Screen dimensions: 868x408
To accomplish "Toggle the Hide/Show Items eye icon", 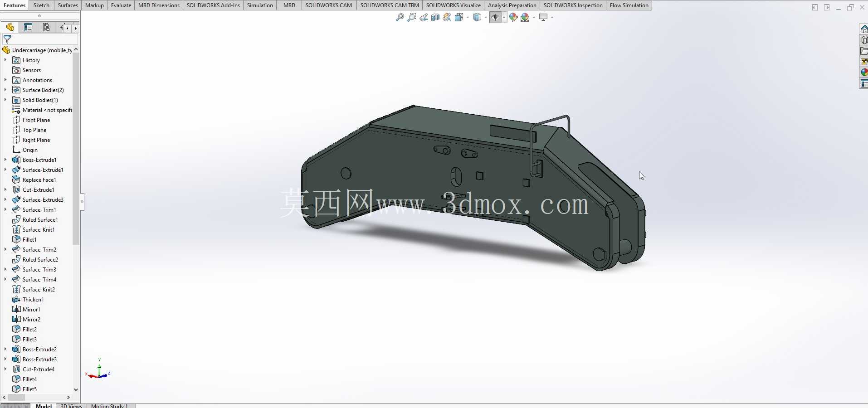I will click(495, 17).
